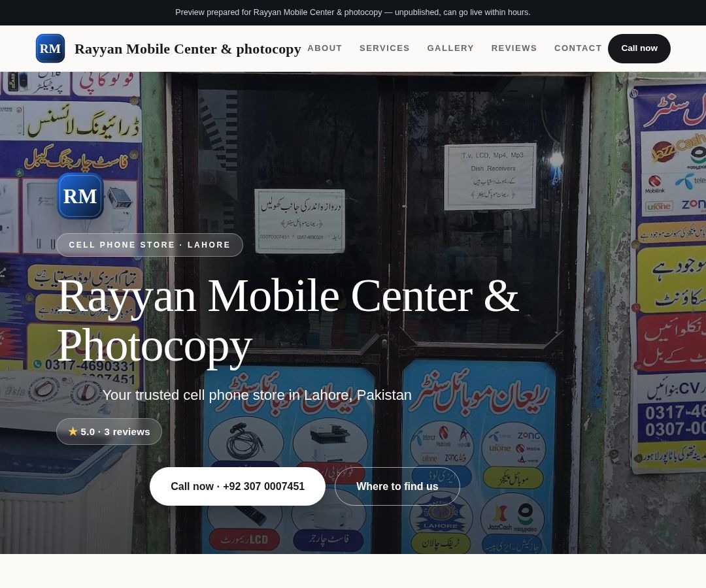Go to the Reviews section
The width and height of the screenshot is (706, 588).
514,48
